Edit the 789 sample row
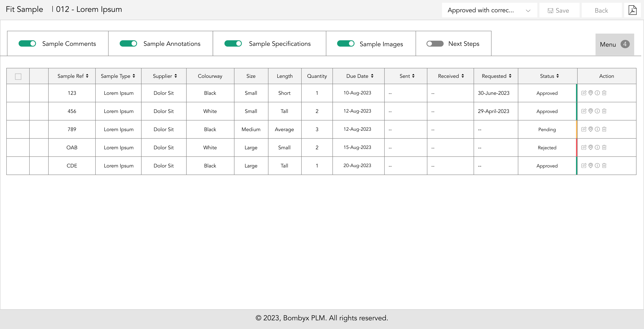 [584, 129]
